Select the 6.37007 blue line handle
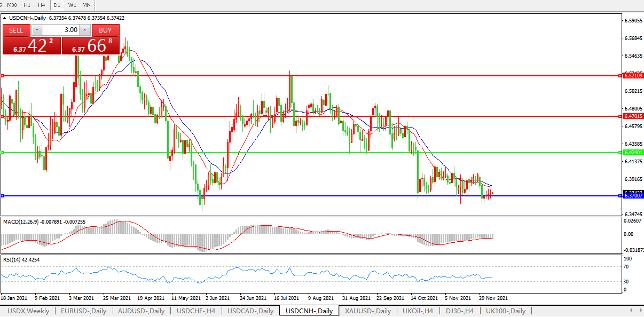This screenshot has width=644, height=317. click(x=2, y=196)
